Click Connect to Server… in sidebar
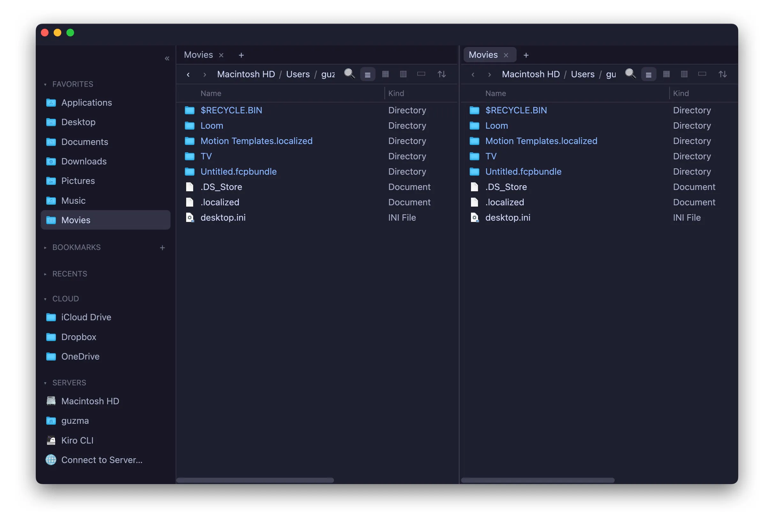 pos(105,460)
